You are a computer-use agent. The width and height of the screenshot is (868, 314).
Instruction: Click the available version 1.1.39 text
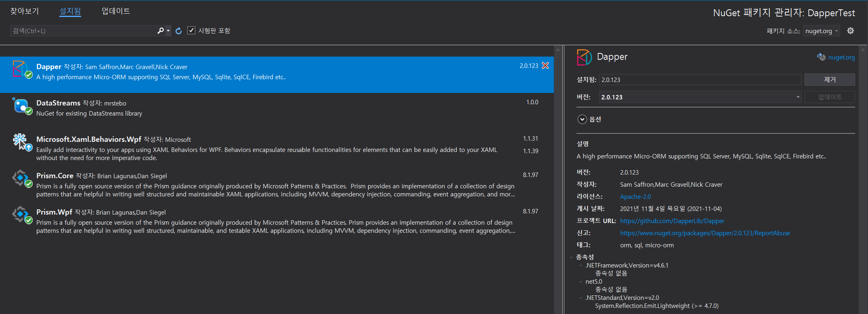click(x=530, y=151)
